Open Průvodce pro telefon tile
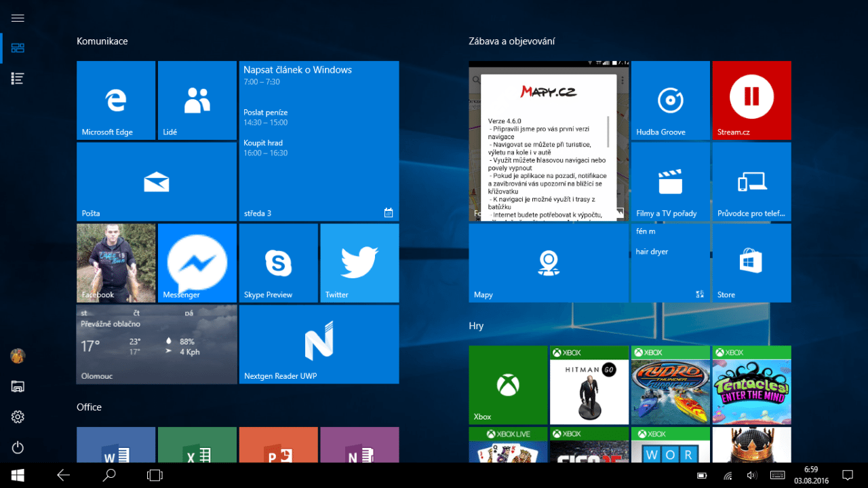The image size is (868, 488). click(752, 182)
